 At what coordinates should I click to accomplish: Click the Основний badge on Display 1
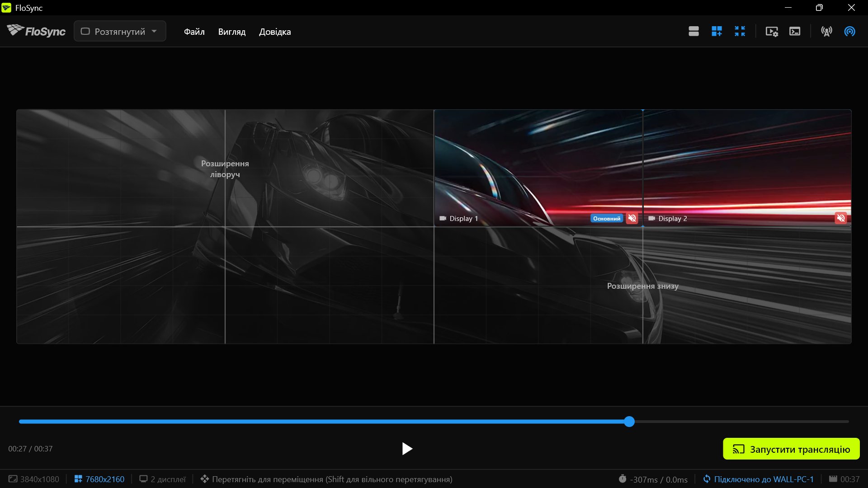(x=607, y=218)
